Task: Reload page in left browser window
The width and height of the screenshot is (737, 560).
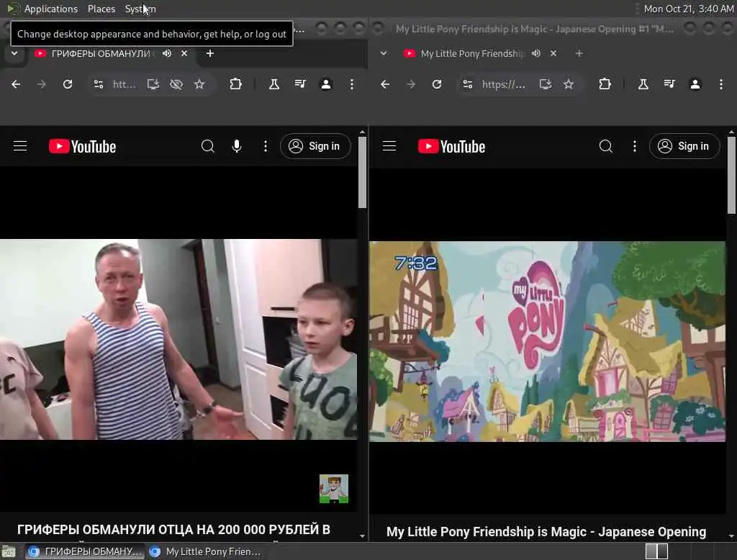Action: 68,84
